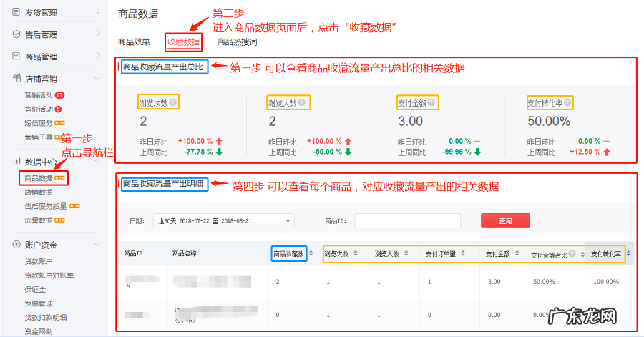
Task: Click the 售后管理 shield icon
Action: click(16, 34)
